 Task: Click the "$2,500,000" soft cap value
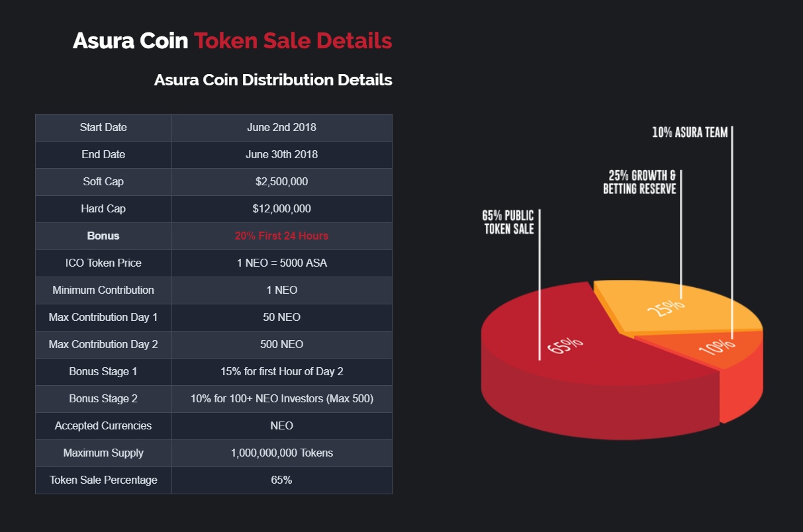(x=281, y=181)
